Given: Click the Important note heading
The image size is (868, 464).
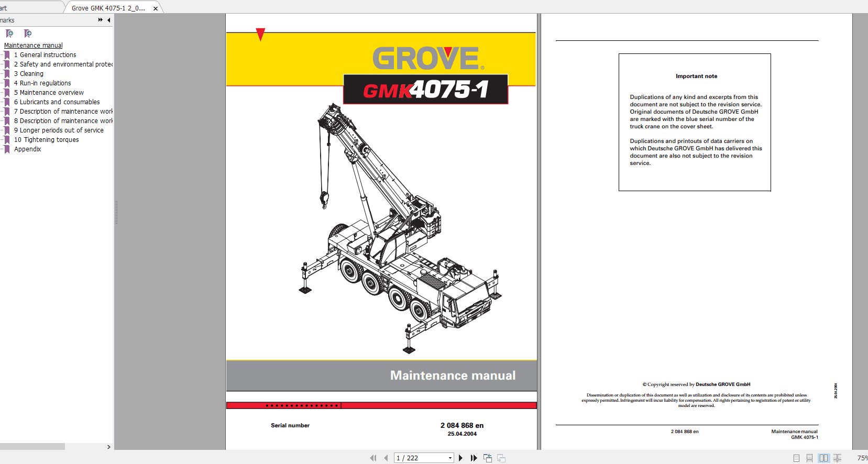Looking at the screenshot, I should tap(696, 76).
